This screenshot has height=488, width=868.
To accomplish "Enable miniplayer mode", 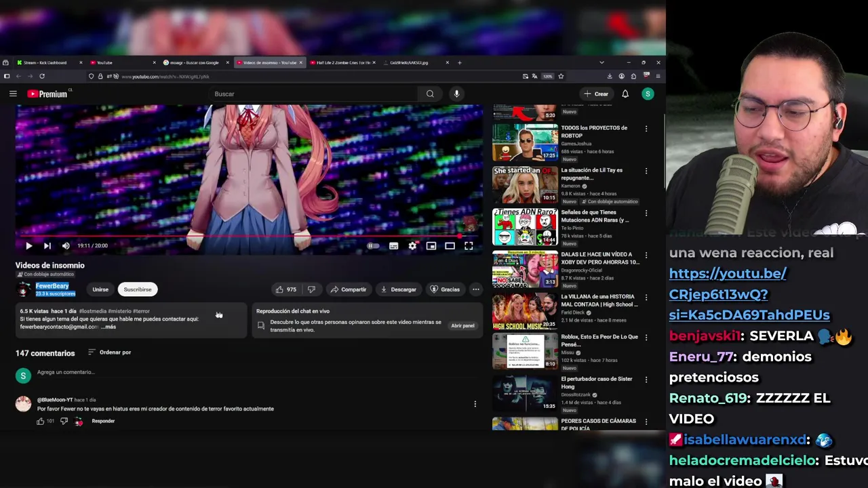I will [x=431, y=246].
